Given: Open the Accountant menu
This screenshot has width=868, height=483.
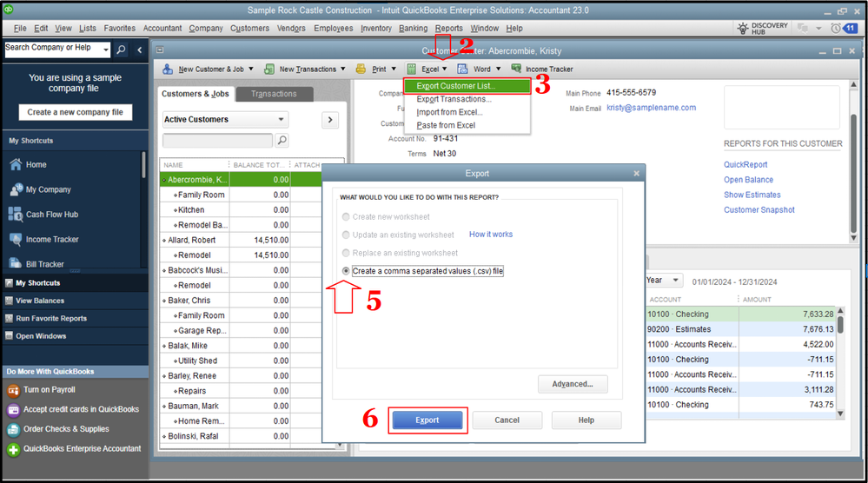Looking at the screenshot, I should click(x=162, y=28).
